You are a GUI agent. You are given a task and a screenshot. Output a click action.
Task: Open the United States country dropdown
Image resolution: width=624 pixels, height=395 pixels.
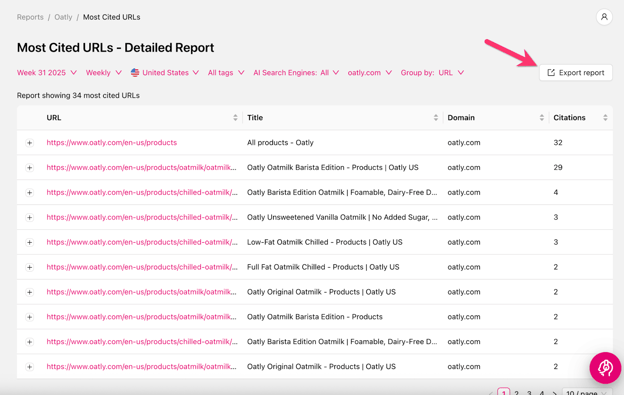click(x=165, y=73)
